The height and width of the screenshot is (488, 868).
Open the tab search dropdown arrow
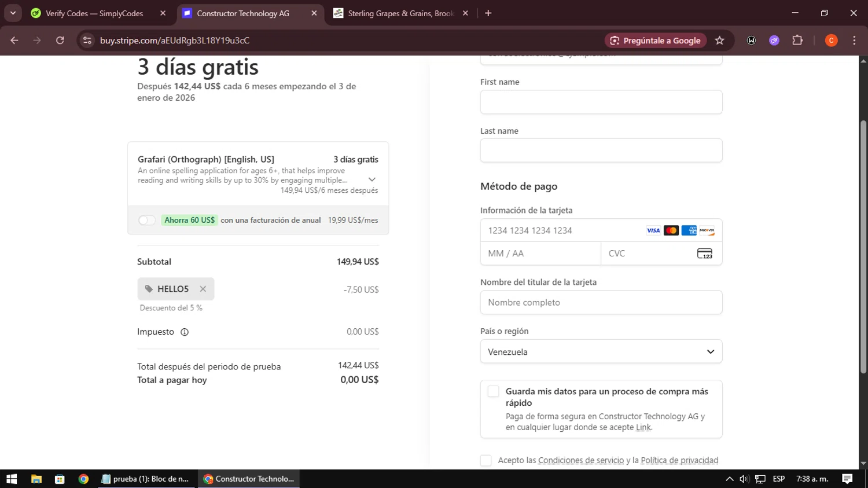coord(13,13)
